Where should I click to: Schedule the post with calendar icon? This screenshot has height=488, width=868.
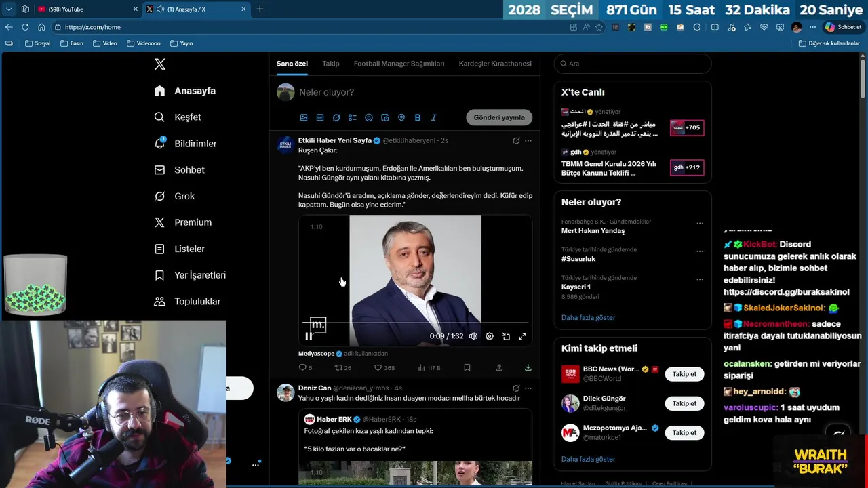385,117
